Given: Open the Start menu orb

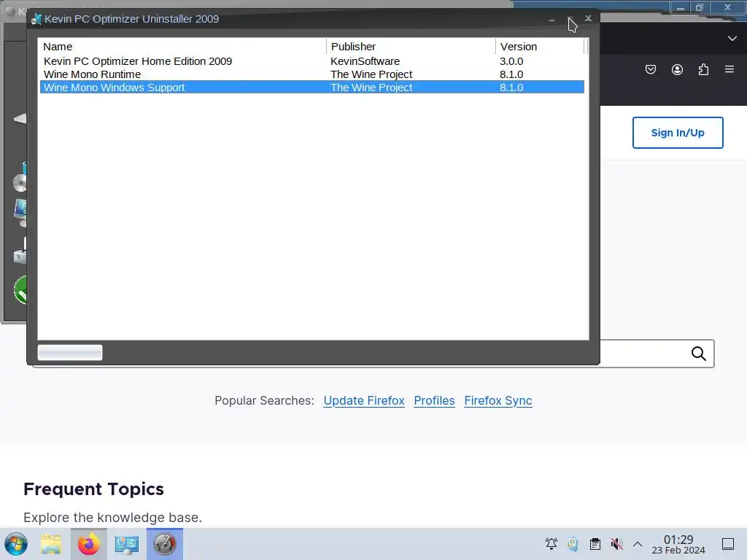Looking at the screenshot, I should [x=16, y=544].
